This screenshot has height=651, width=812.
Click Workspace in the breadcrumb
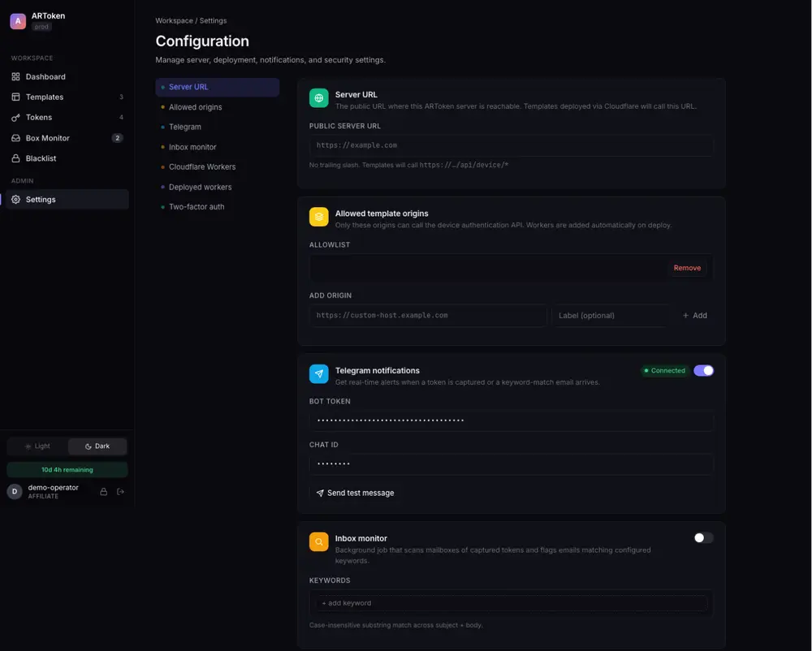[x=174, y=21]
